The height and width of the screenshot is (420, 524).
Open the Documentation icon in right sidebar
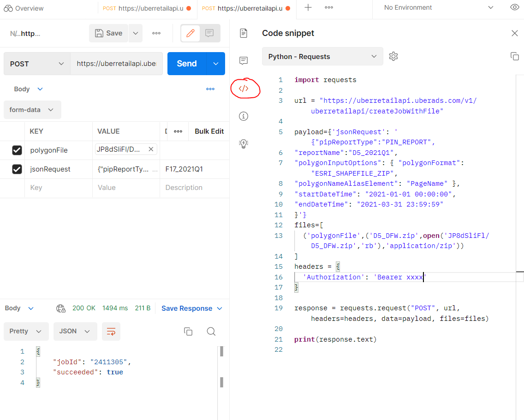point(244,33)
